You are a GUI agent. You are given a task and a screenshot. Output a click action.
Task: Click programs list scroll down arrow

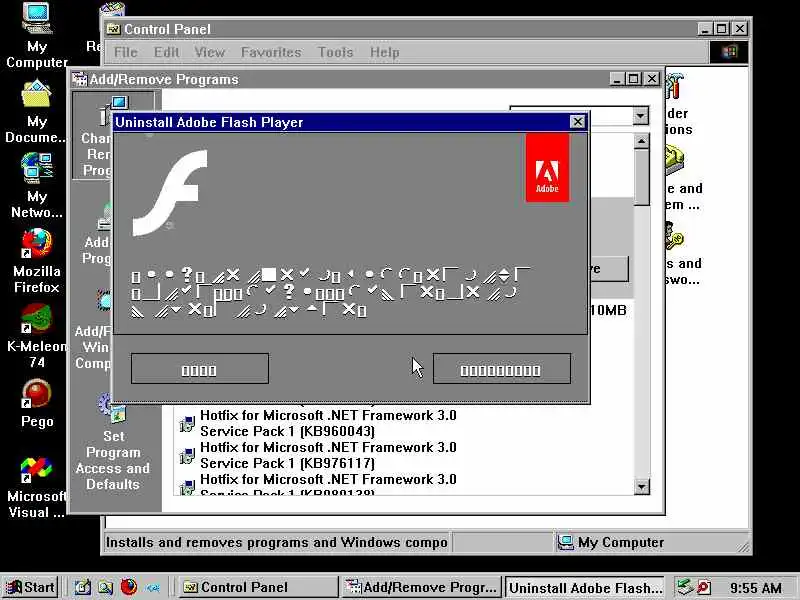pos(641,487)
